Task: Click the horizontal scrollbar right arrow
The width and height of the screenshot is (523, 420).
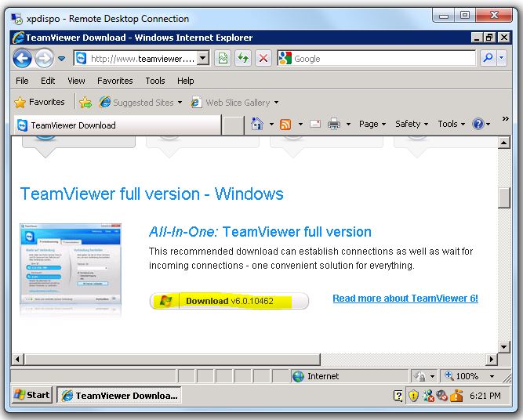Action: point(492,360)
